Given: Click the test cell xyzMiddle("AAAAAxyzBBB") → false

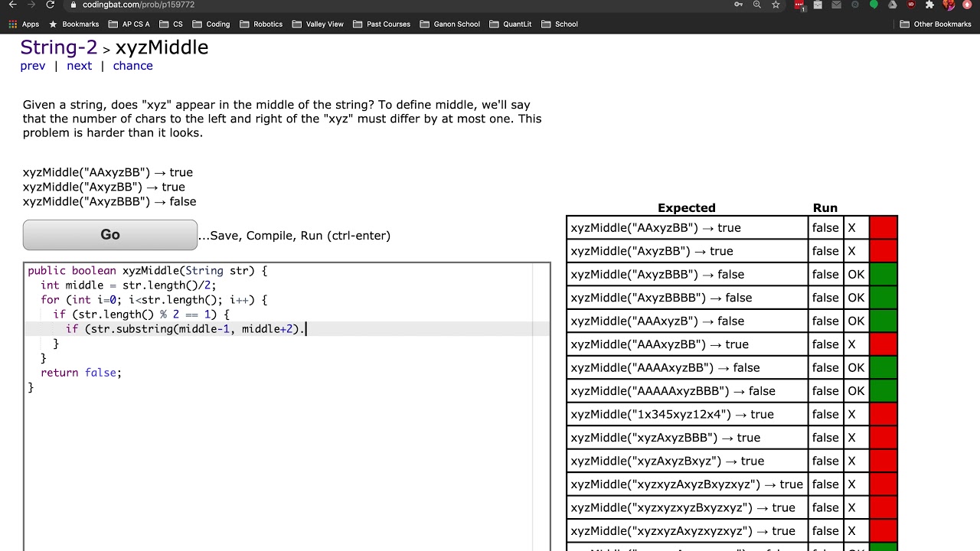Looking at the screenshot, I should point(688,391).
